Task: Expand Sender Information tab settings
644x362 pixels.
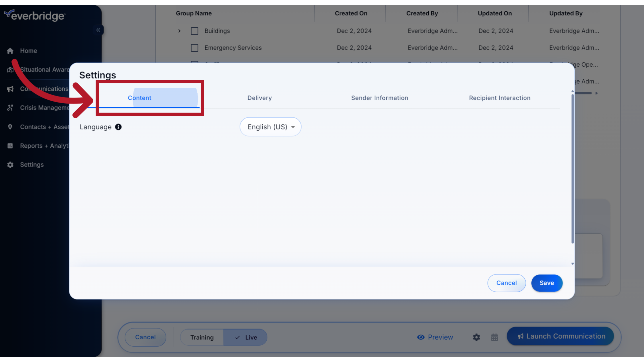Action: (379, 98)
